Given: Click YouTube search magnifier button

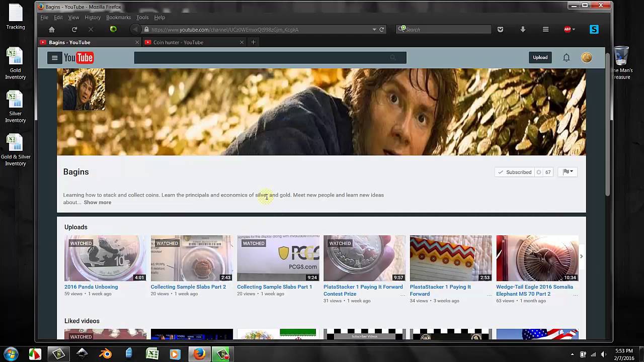Looking at the screenshot, I should click(393, 58).
